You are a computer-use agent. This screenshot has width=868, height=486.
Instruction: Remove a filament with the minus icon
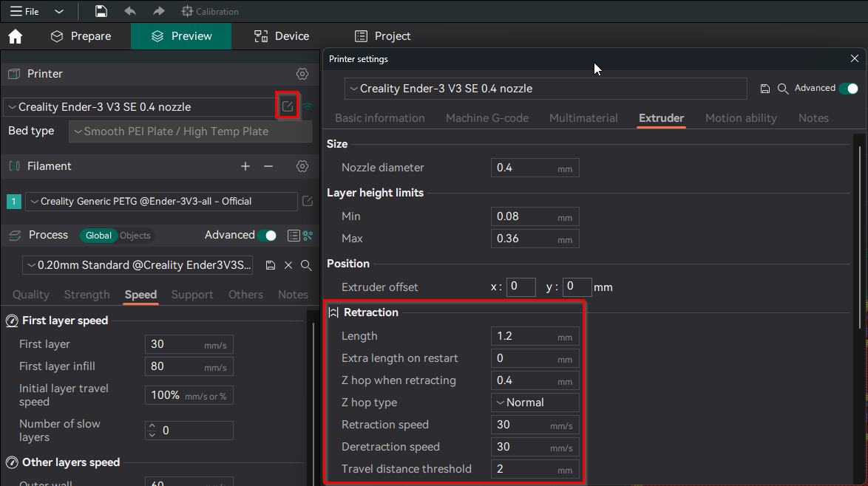click(x=268, y=166)
